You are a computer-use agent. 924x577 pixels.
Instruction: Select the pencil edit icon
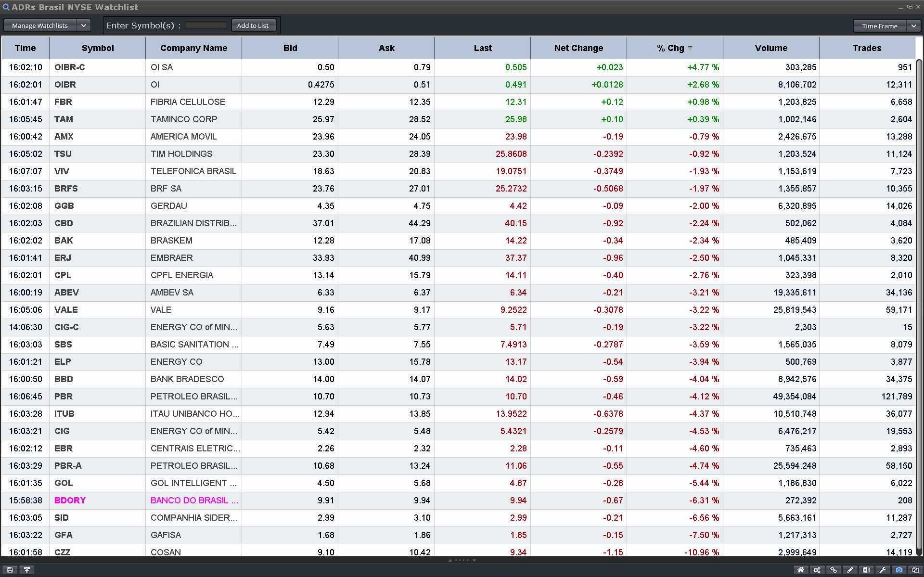tap(850, 570)
